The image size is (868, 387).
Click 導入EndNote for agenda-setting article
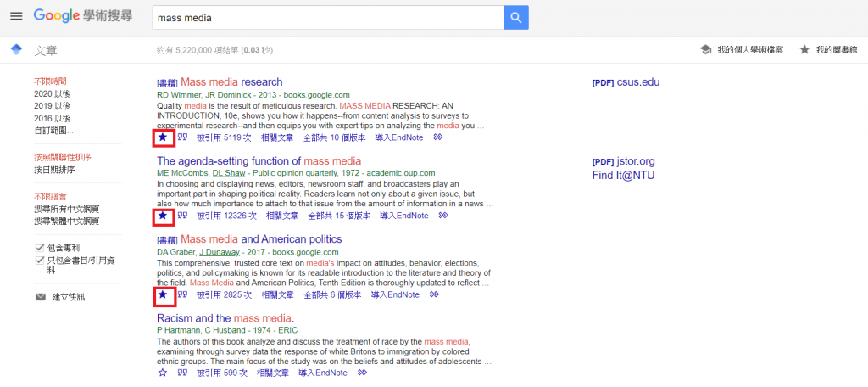[x=404, y=216]
